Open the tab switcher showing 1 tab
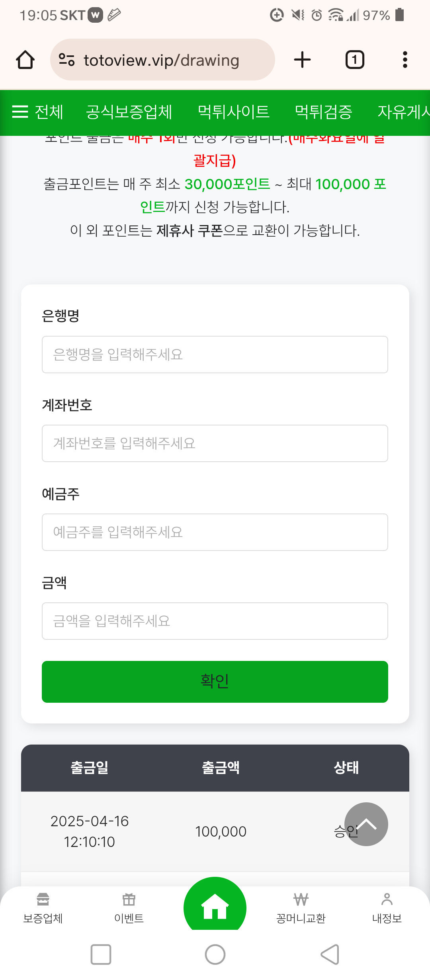This screenshot has width=430, height=980. pos(354,60)
